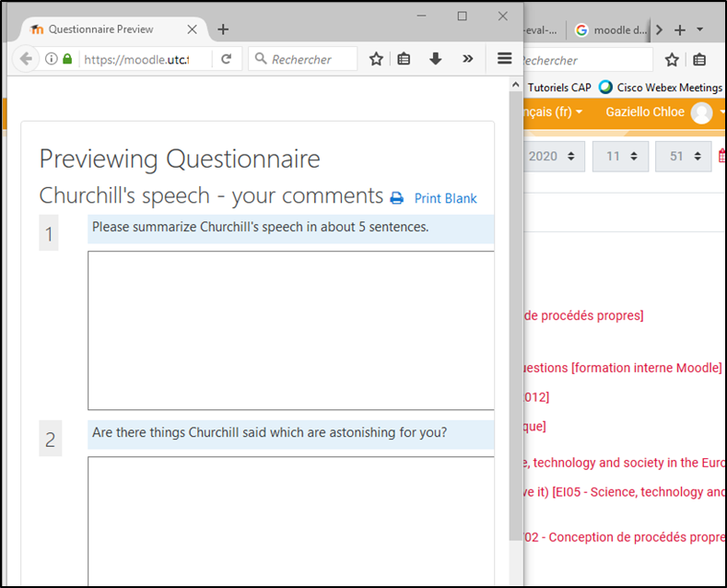
Task: Click the back arrow in the Questionnaire Preview window
Action: 26,59
